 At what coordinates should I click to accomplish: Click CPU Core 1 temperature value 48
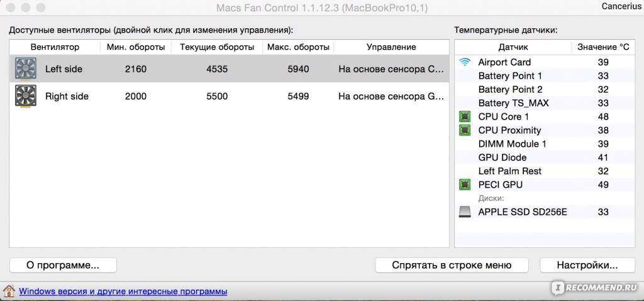coord(603,116)
